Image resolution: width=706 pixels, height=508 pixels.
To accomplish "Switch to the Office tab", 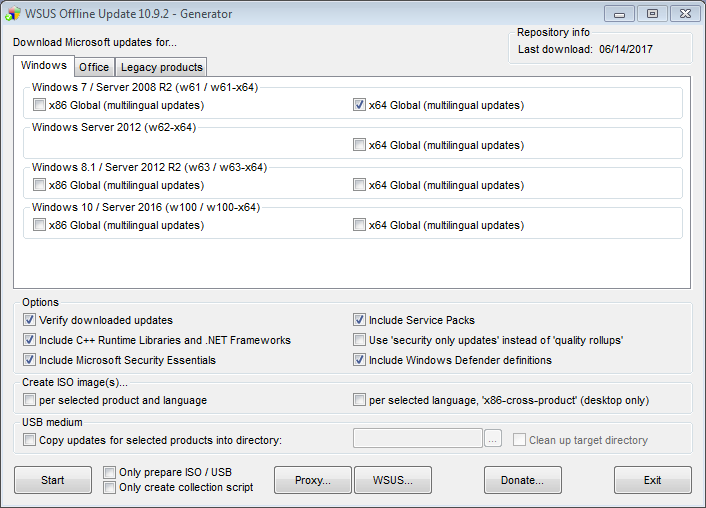I will (x=94, y=67).
